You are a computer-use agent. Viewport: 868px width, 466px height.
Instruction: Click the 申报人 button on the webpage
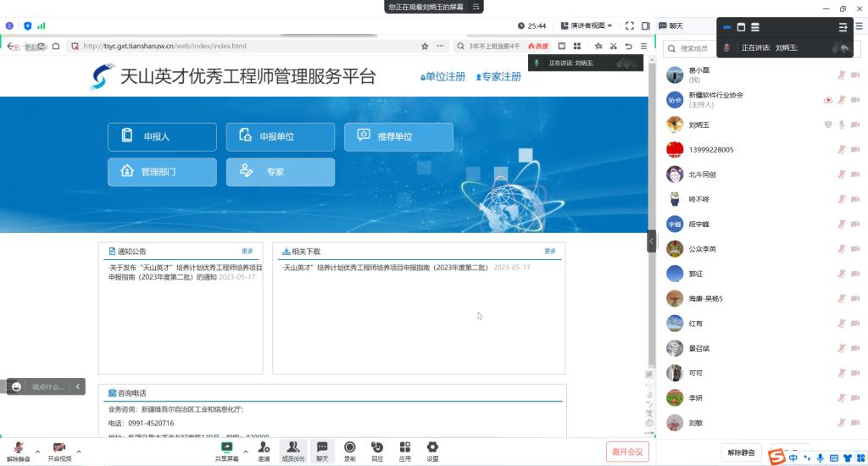162,136
